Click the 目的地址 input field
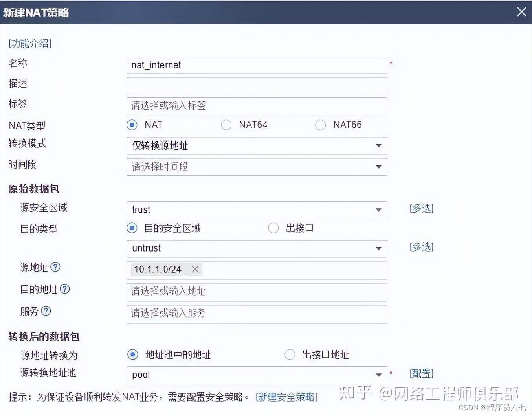 click(x=257, y=292)
